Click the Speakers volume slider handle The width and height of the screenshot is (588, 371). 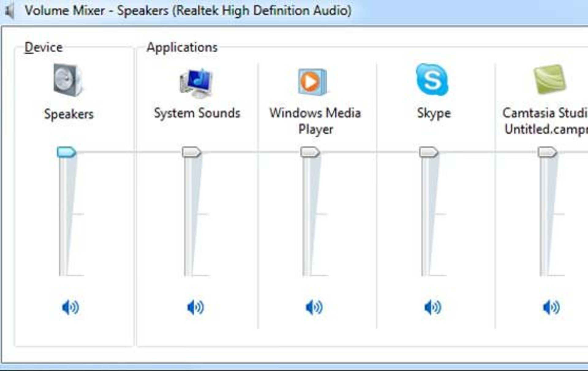66,152
